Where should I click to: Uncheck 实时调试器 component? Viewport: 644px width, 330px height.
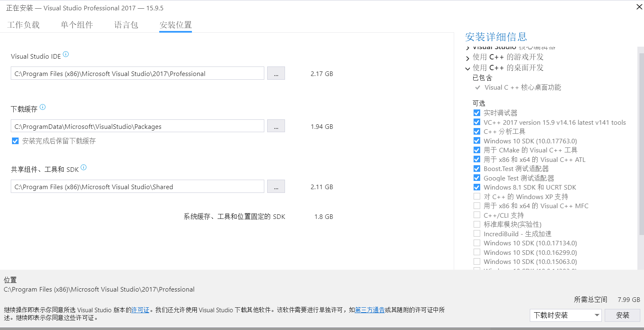coord(477,113)
